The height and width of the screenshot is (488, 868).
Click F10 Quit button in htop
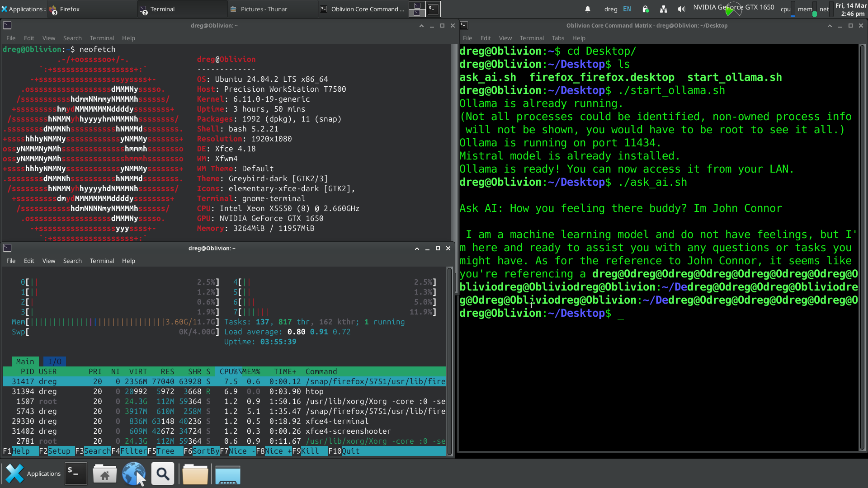click(345, 451)
